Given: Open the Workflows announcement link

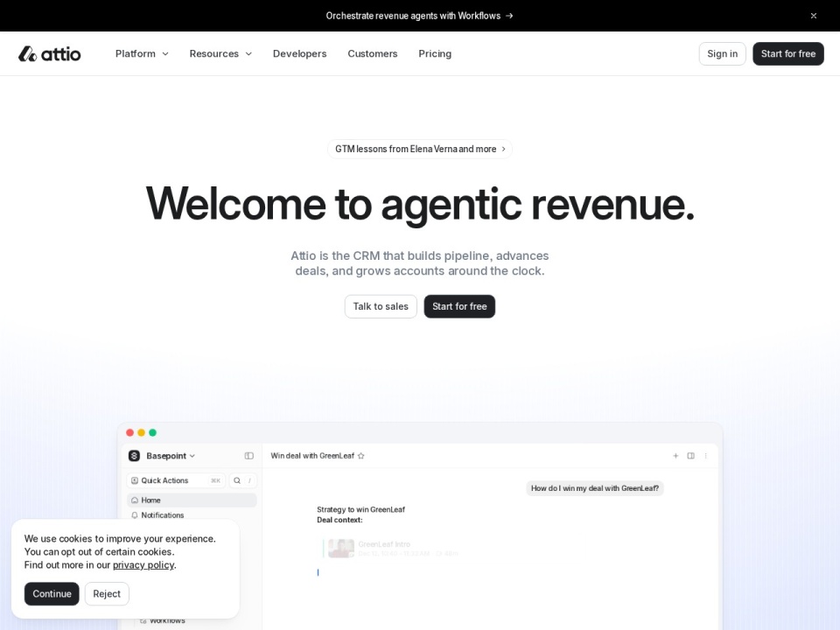Looking at the screenshot, I should coord(419,16).
